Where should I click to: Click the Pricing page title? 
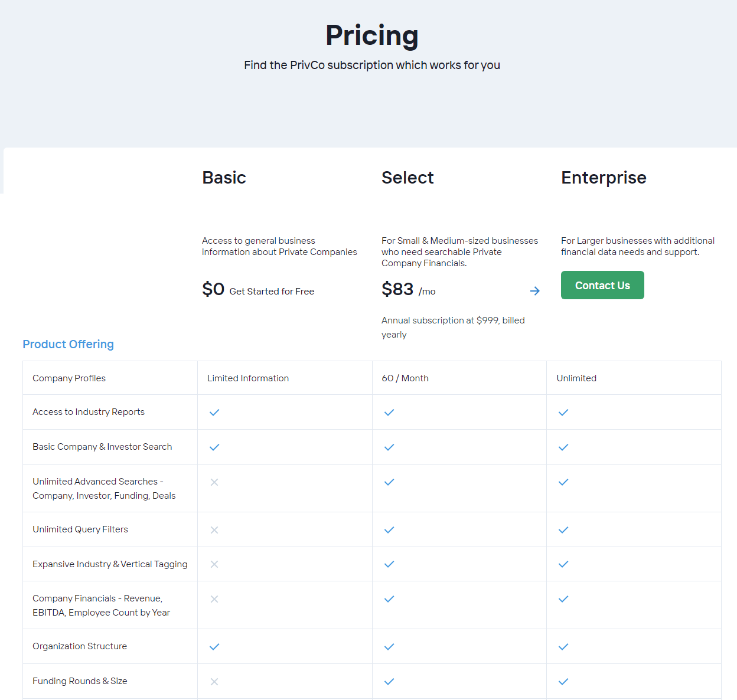(372, 35)
